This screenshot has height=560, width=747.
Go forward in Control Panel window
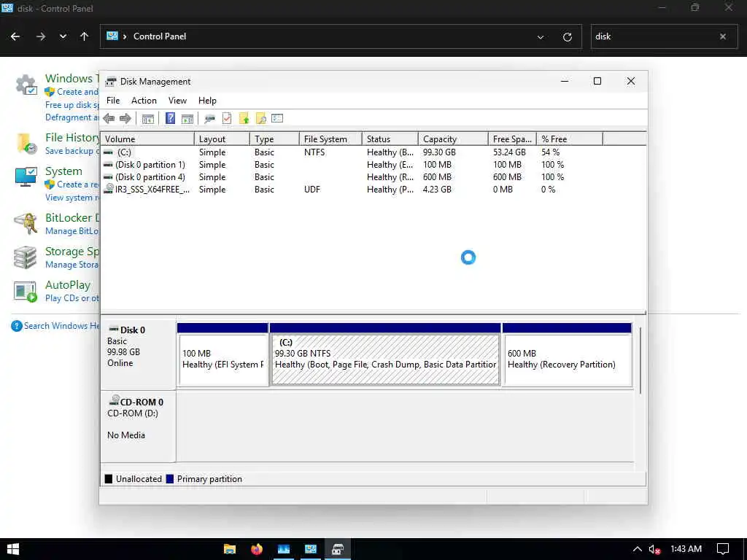pos(41,36)
